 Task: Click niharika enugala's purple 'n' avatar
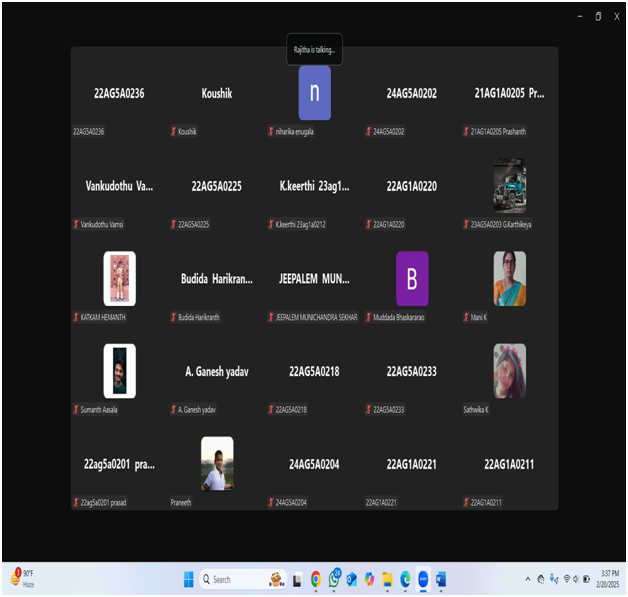pyautogui.click(x=314, y=93)
